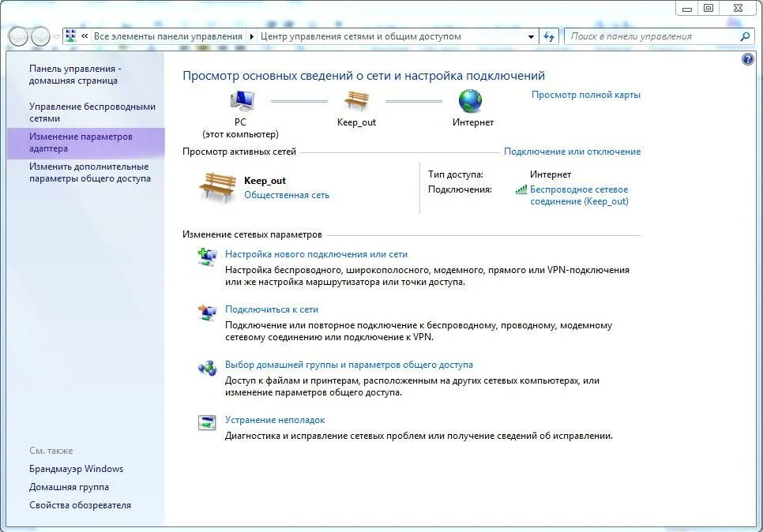This screenshot has width=763, height=532.
Task: Click the 'Интернет' label under the globe
Action: tap(473, 122)
